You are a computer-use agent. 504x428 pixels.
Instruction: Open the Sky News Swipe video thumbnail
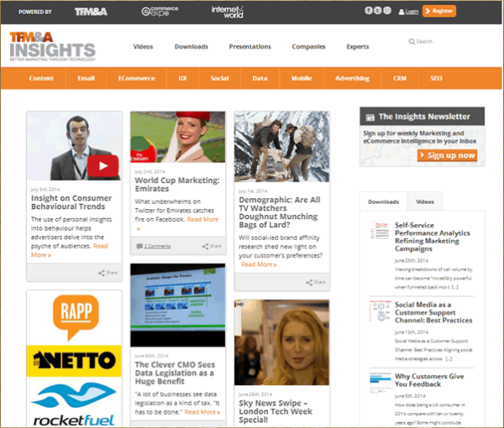[282, 342]
